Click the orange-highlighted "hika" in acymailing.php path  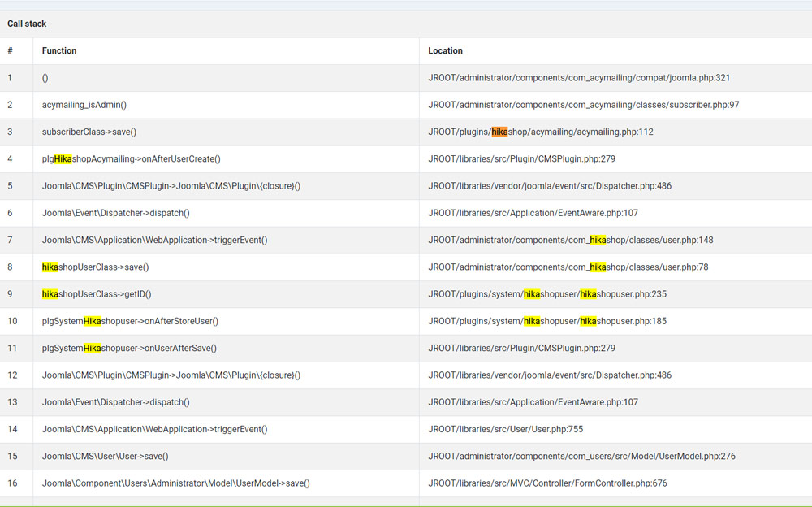coord(499,132)
